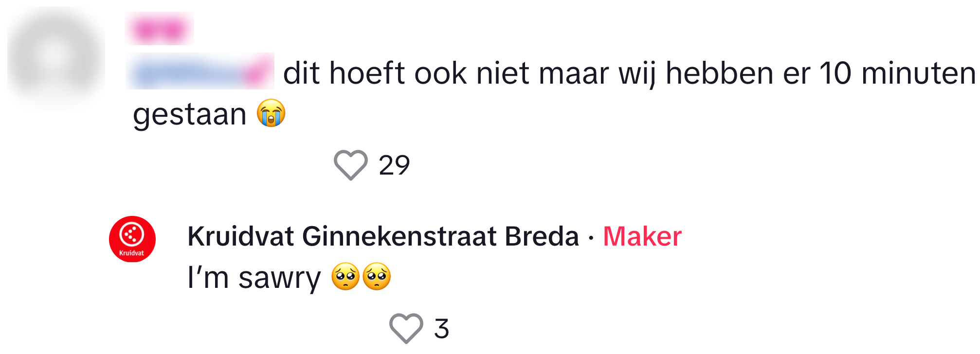Open the blurred commenter's profile picture
The height and width of the screenshot is (354, 980).
(55, 57)
